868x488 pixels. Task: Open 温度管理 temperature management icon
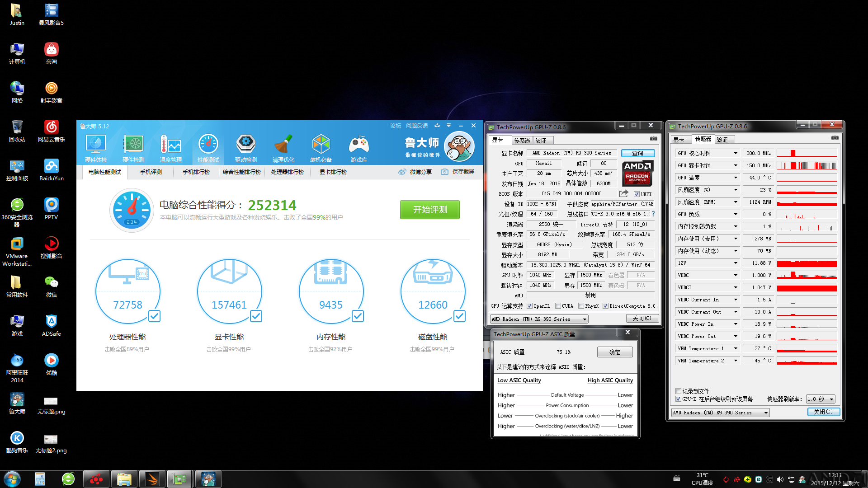(x=171, y=148)
